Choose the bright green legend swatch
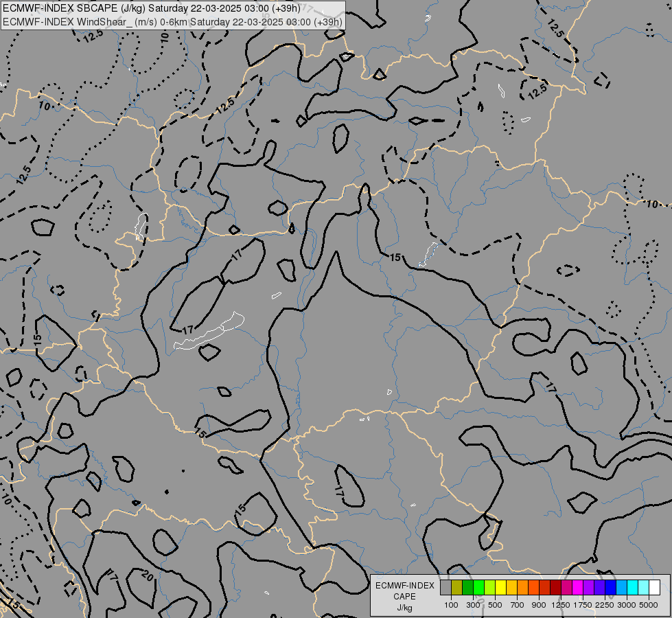Screen dimensions: 672x618 pyautogui.click(x=478, y=588)
